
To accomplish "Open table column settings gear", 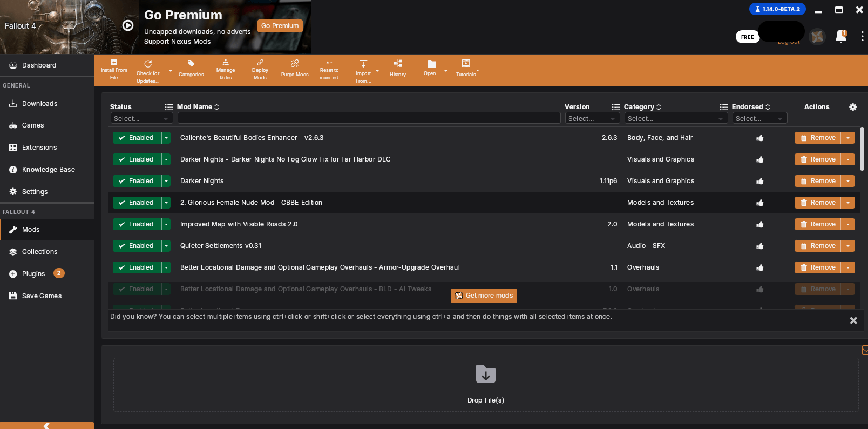I will pos(853,107).
